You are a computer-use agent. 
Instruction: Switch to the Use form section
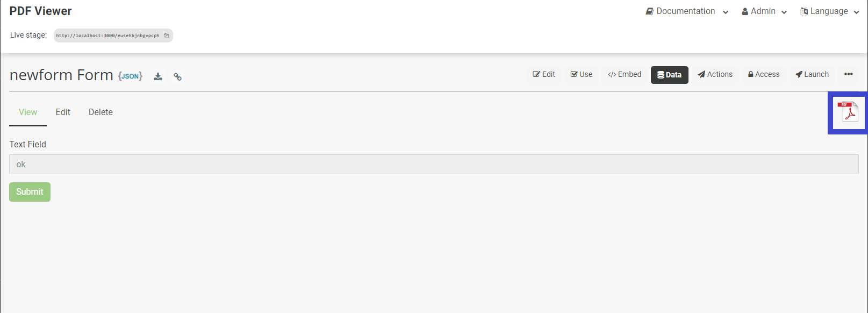tap(582, 75)
